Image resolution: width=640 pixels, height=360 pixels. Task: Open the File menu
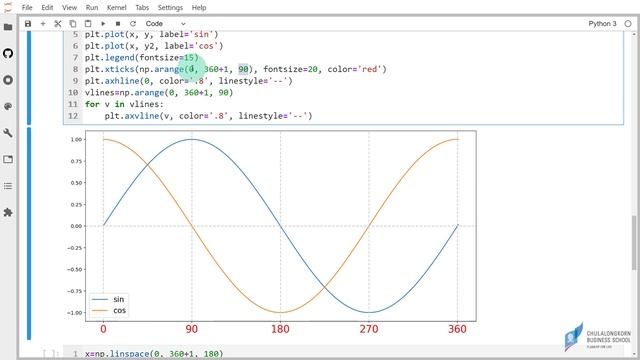(27, 7)
